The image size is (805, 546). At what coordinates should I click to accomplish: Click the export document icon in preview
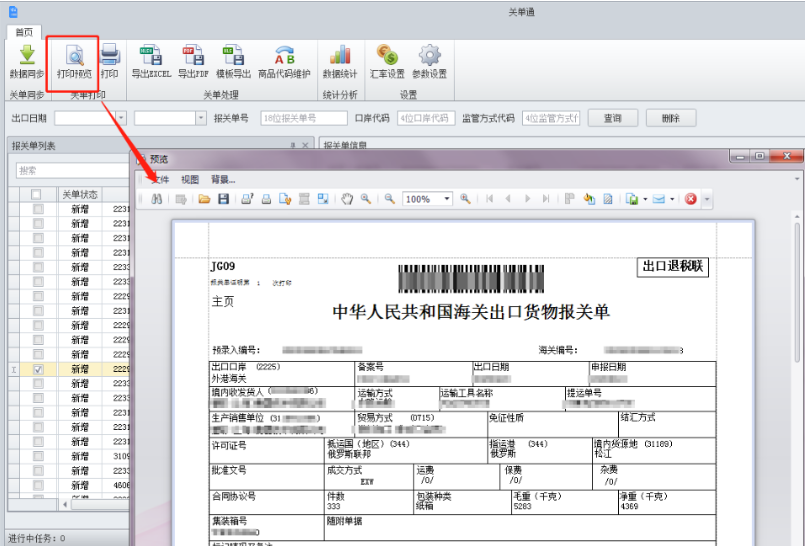632,199
